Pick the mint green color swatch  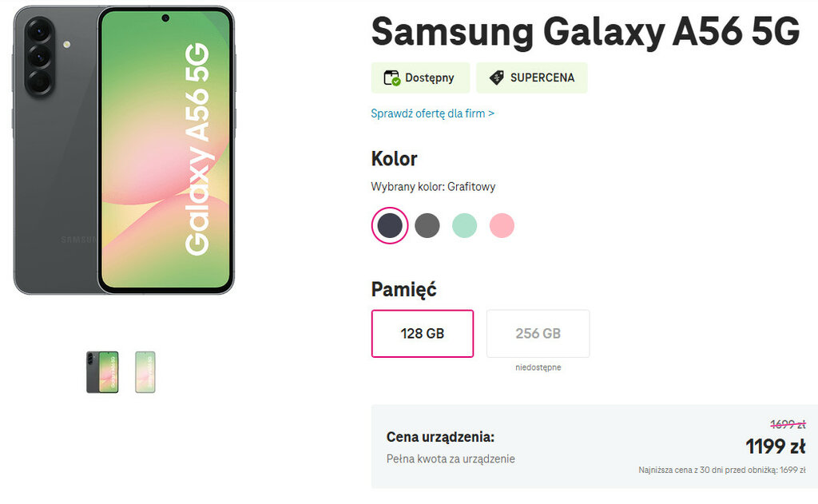[464, 225]
